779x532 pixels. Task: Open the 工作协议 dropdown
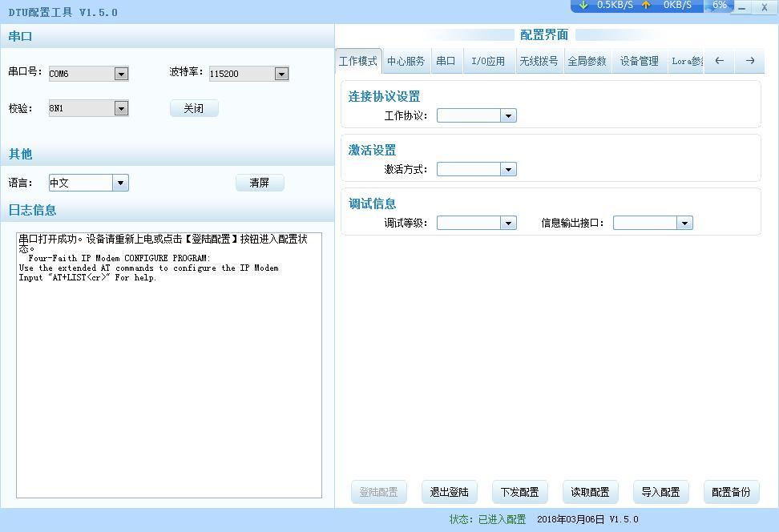click(x=508, y=115)
